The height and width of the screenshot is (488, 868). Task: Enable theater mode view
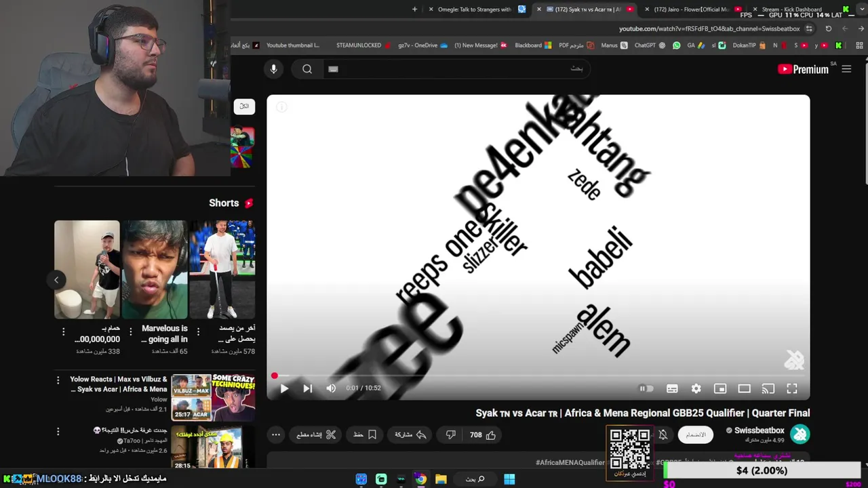(744, 388)
